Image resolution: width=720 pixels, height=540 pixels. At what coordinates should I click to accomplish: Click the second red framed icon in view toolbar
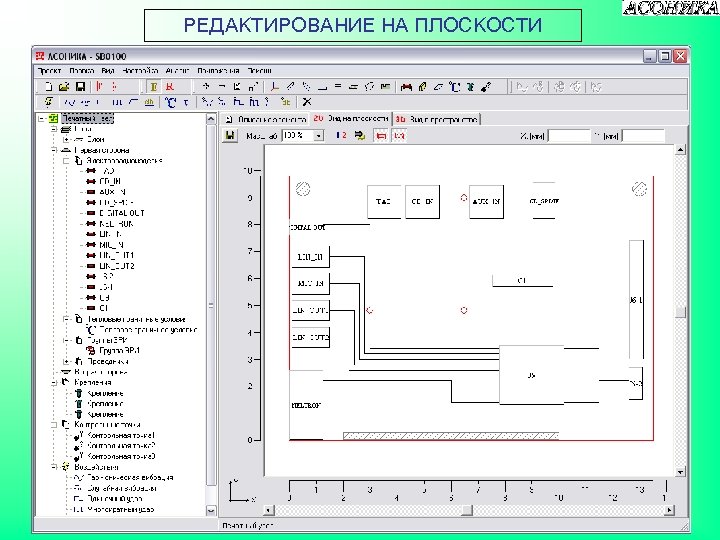[x=399, y=135]
